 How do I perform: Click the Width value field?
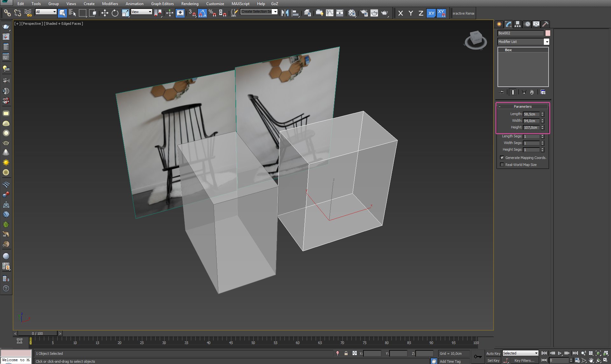click(531, 121)
